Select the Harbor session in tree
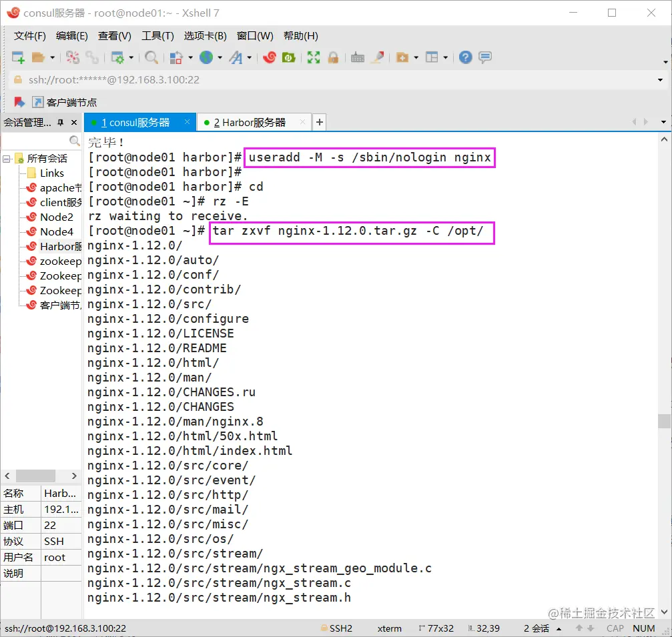The width and height of the screenshot is (672, 637). pyautogui.click(x=53, y=246)
